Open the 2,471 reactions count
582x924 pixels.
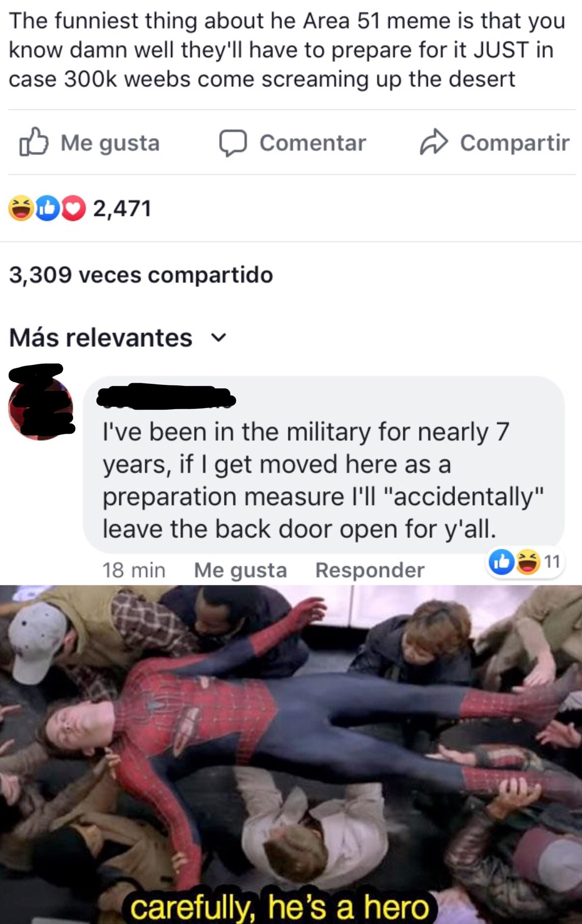[x=122, y=209]
